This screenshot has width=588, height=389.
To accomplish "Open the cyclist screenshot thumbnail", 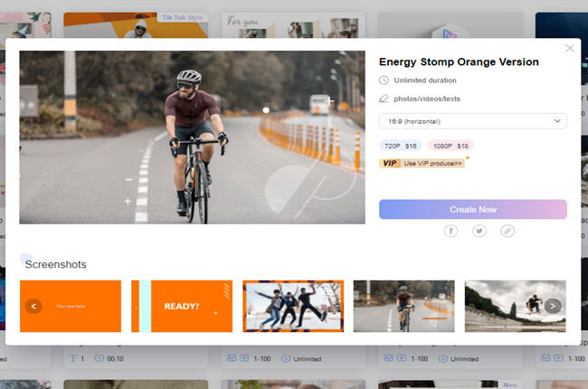I will coord(403,306).
